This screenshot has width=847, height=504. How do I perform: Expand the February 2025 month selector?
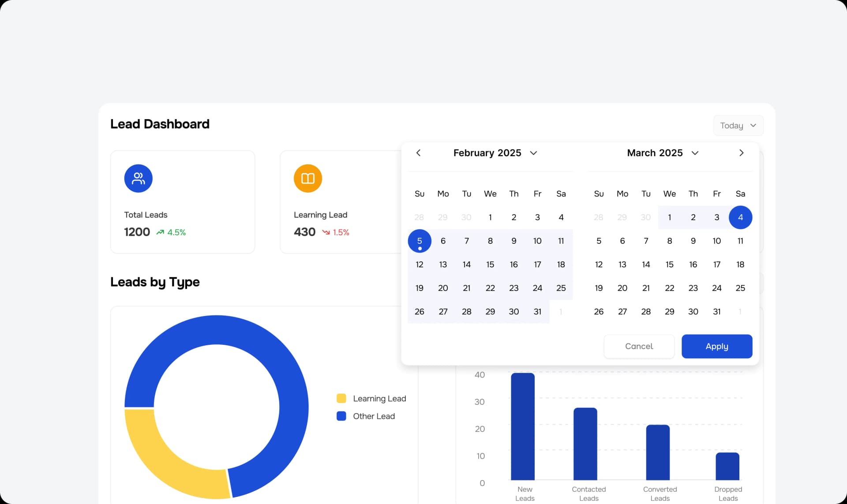(533, 153)
